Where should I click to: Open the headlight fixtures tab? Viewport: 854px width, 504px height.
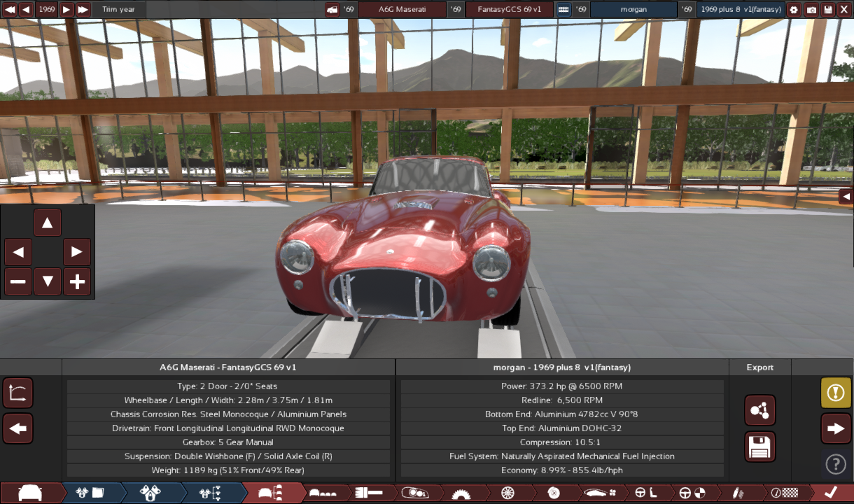[x=415, y=493]
